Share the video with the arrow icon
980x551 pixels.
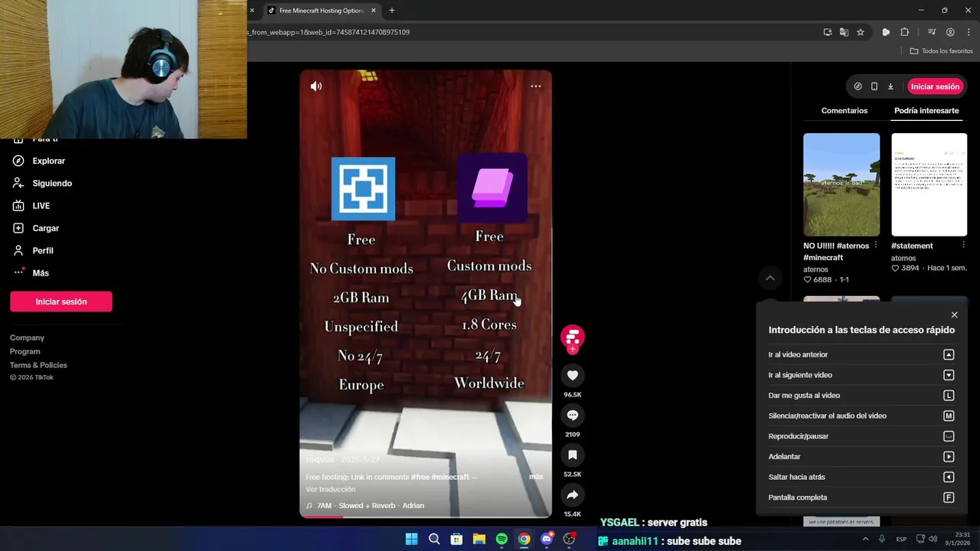point(573,494)
